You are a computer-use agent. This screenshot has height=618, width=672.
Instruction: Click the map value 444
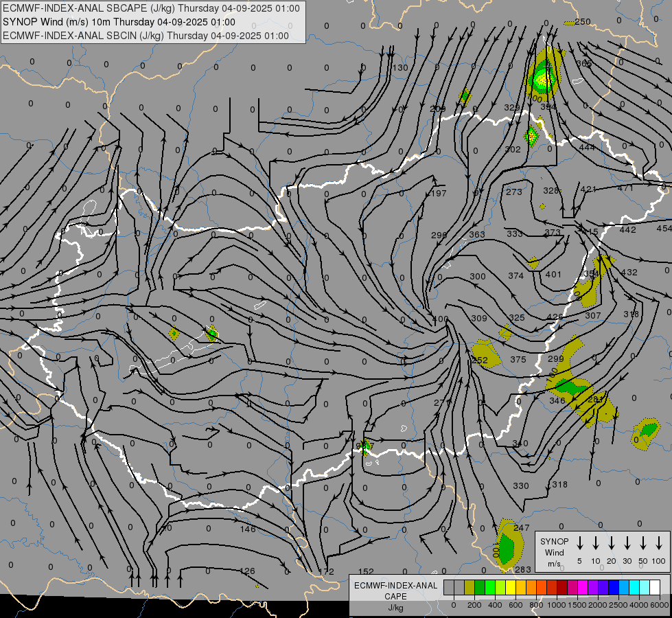pyautogui.click(x=587, y=148)
